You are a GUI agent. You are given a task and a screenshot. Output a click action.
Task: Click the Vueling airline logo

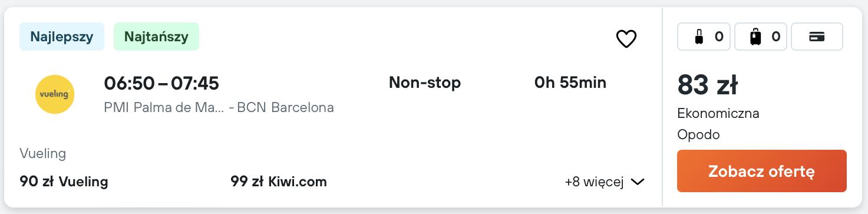(x=55, y=94)
